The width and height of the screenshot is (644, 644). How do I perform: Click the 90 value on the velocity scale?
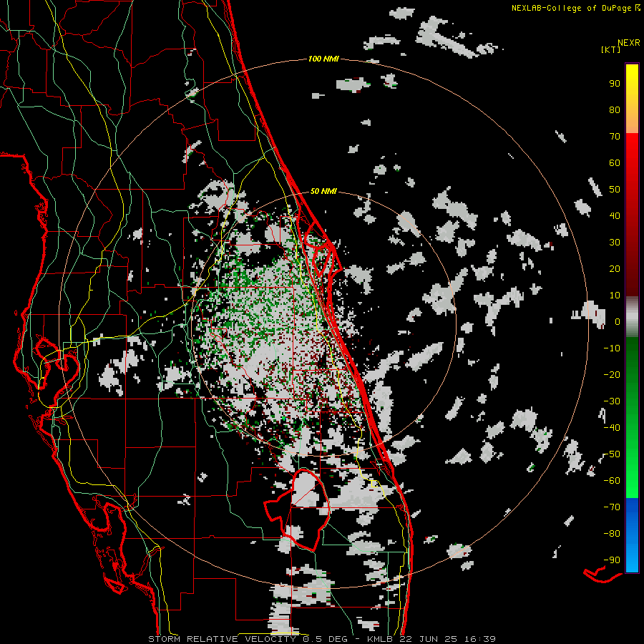(615, 84)
